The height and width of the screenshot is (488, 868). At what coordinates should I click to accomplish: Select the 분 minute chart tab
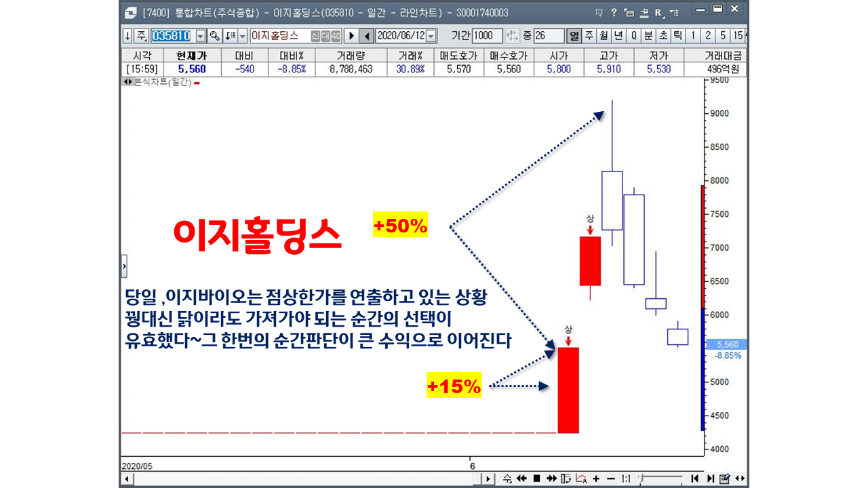pyautogui.click(x=648, y=36)
